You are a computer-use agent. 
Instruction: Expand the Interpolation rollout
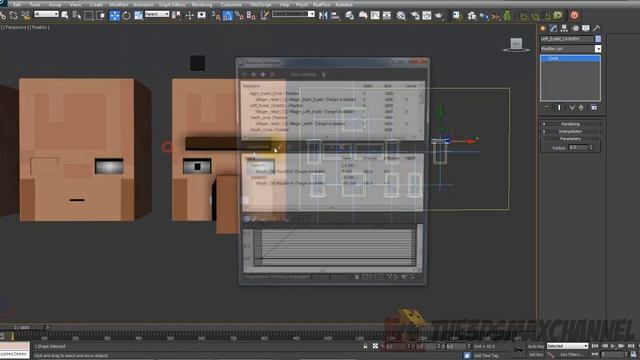coord(570,131)
